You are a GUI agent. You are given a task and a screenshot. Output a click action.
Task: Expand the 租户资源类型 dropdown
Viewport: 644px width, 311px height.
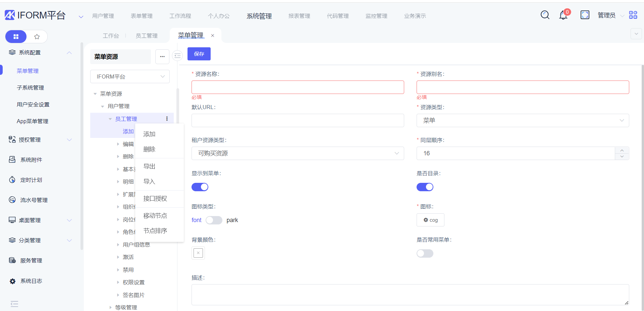tap(298, 153)
